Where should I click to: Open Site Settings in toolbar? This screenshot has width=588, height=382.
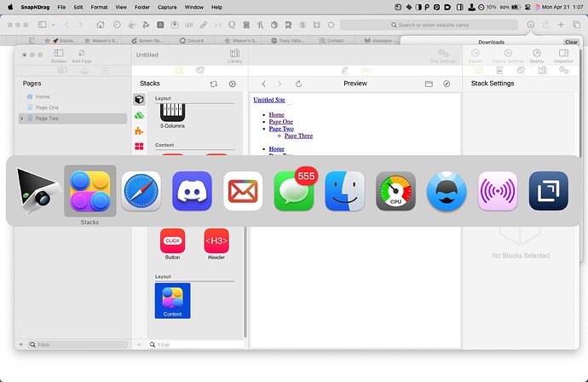coord(443,55)
